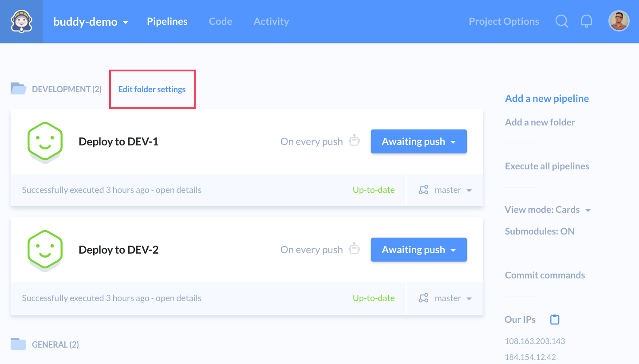The height and width of the screenshot is (364, 639).
Task: Open Deploy to DEV-1 pipeline title
Action: coord(118,142)
